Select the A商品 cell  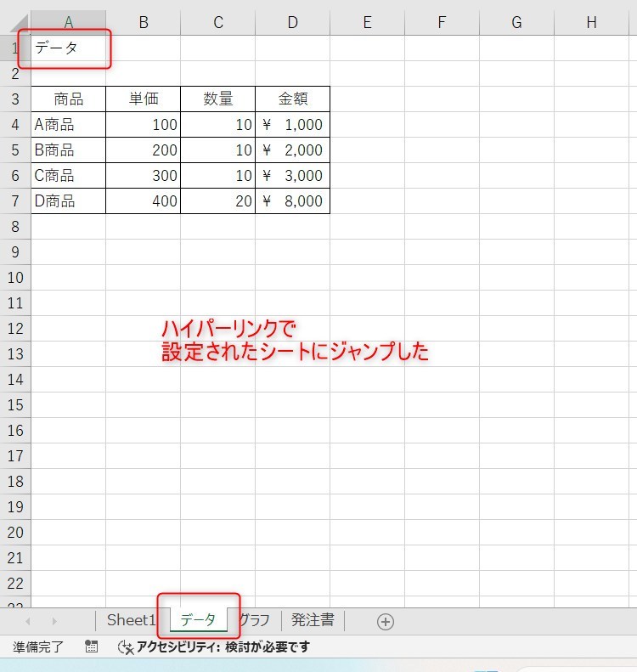tap(68, 125)
